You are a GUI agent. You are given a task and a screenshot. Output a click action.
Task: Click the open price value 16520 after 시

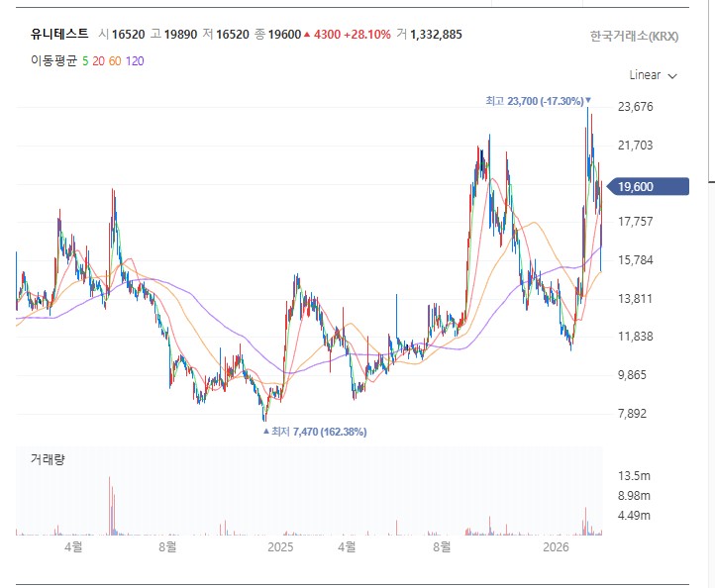[x=128, y=35]
